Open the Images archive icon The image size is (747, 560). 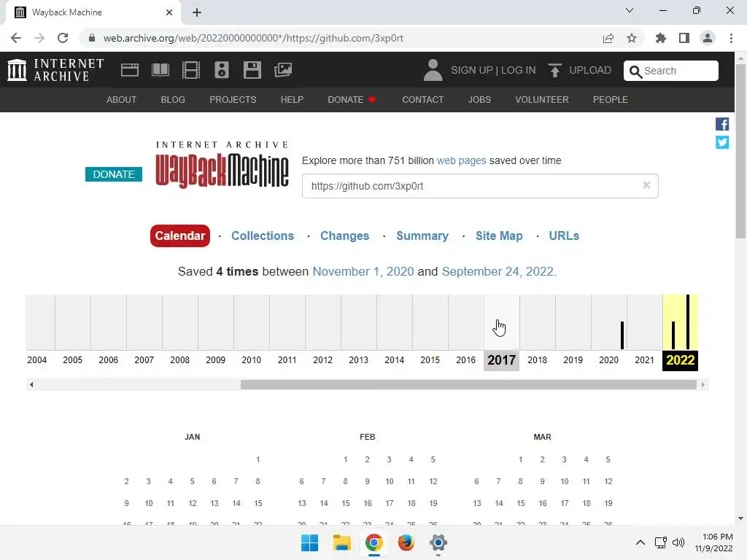pos(283,70)
